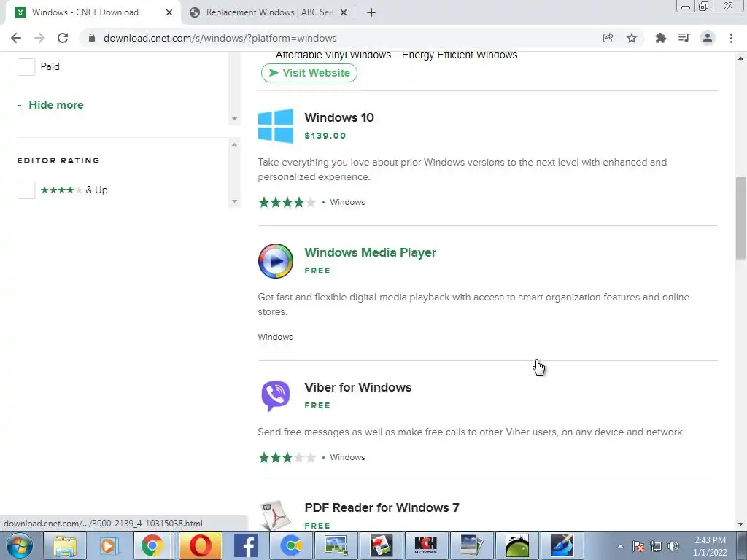This screenshot has height=560, width=747.
Task: Reload the current page
Action: pyautogui.click(x=63, y=38)
